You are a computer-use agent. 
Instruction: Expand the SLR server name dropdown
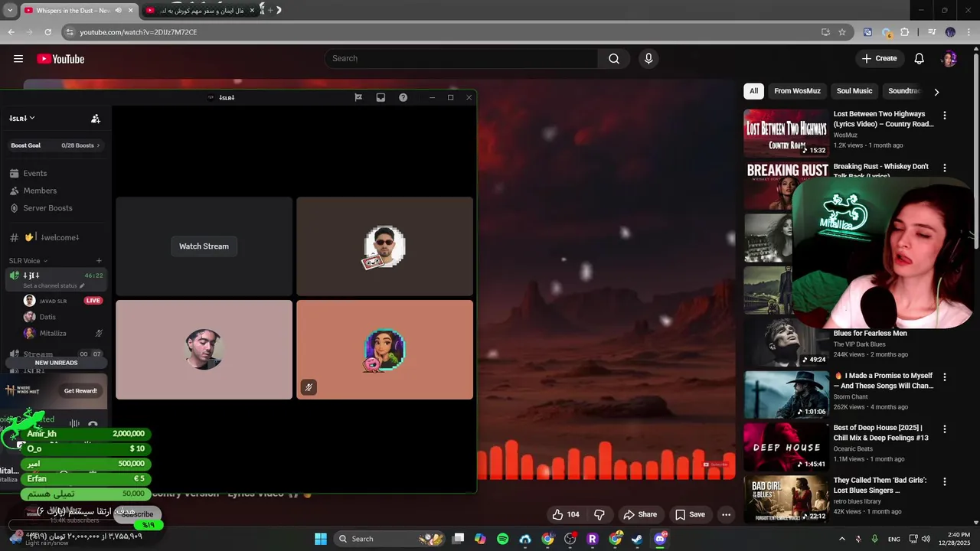click(x=22, y=119)
